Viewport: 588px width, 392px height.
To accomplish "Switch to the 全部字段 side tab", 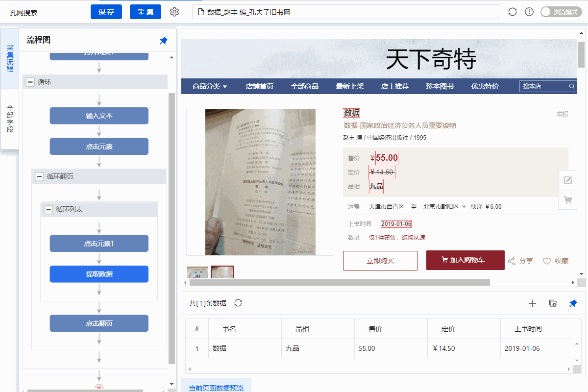I will tap(10, 119).
